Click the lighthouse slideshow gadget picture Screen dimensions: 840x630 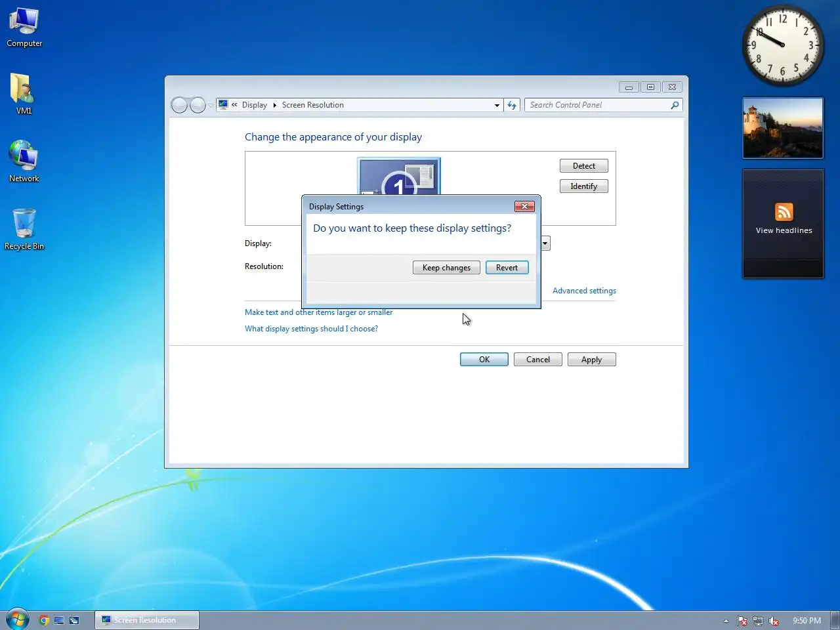click(783, 128)
